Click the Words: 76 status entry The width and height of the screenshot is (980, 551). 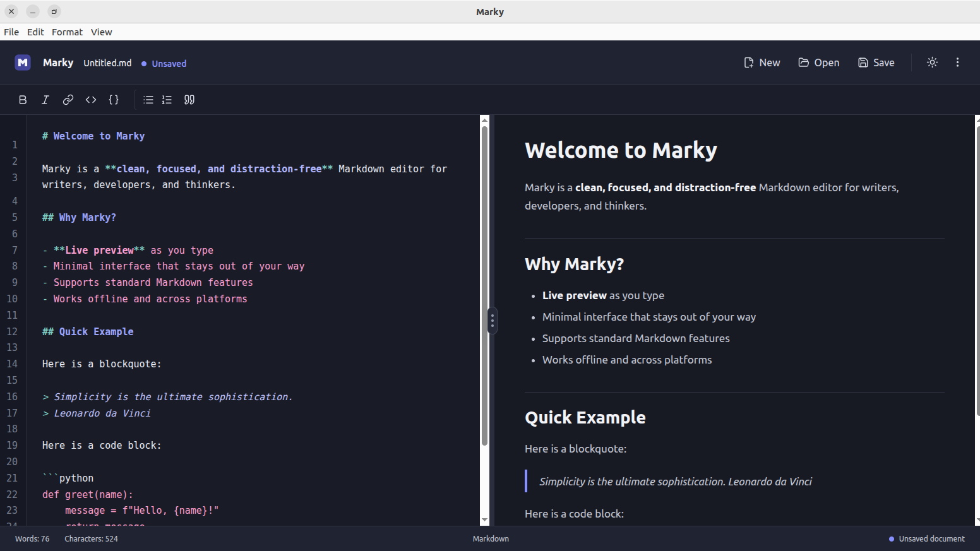32,539
